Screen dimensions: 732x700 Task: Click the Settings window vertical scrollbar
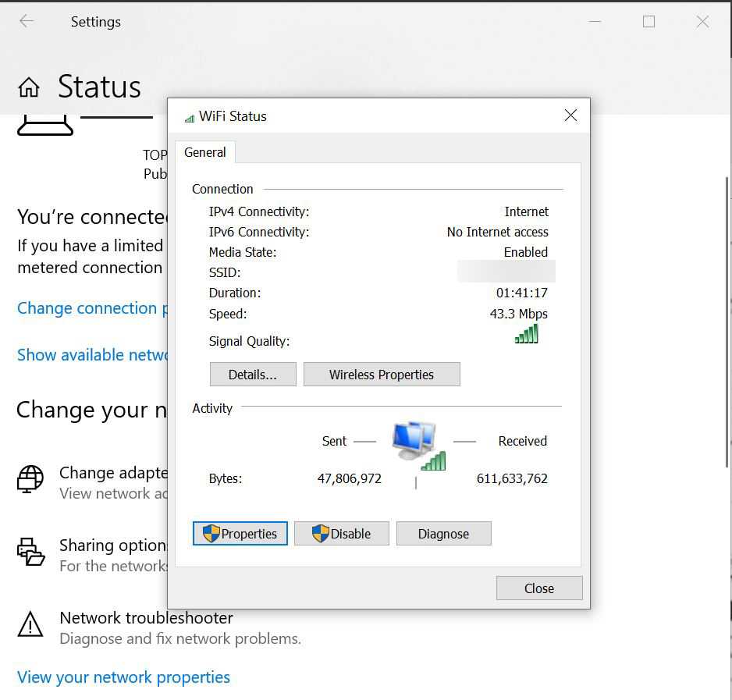(727, 312)
